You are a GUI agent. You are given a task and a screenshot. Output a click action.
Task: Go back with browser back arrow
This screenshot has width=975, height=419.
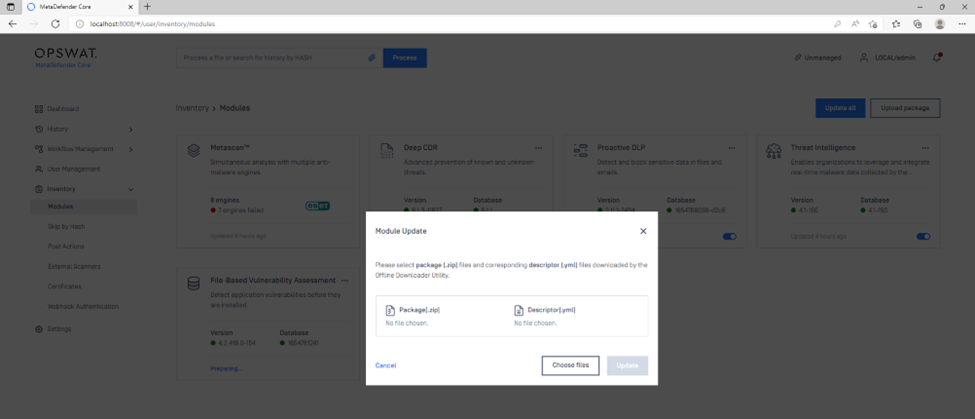[13, 24]
